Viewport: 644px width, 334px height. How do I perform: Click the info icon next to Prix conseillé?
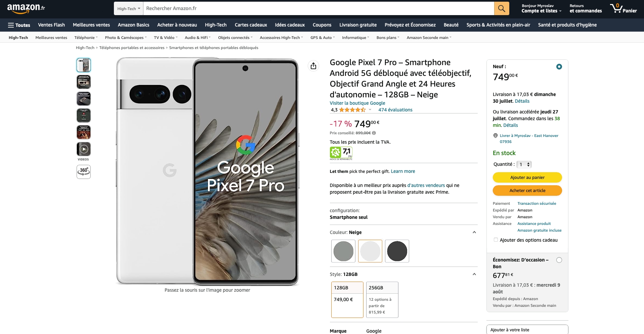click(x=374, y=133)
